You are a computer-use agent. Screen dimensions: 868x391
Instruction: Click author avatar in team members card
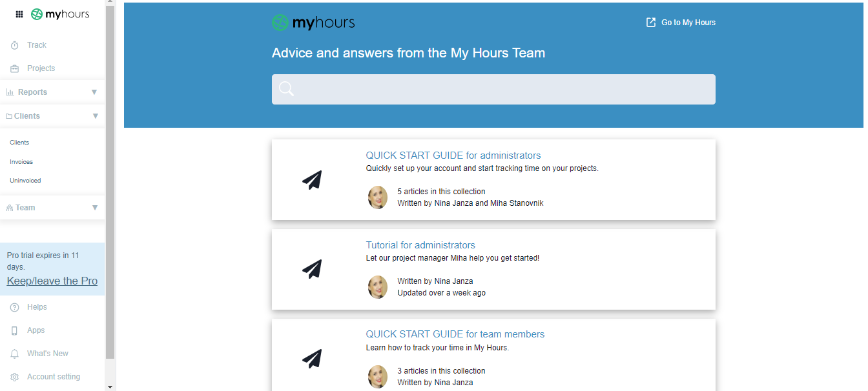coord(378,377)
